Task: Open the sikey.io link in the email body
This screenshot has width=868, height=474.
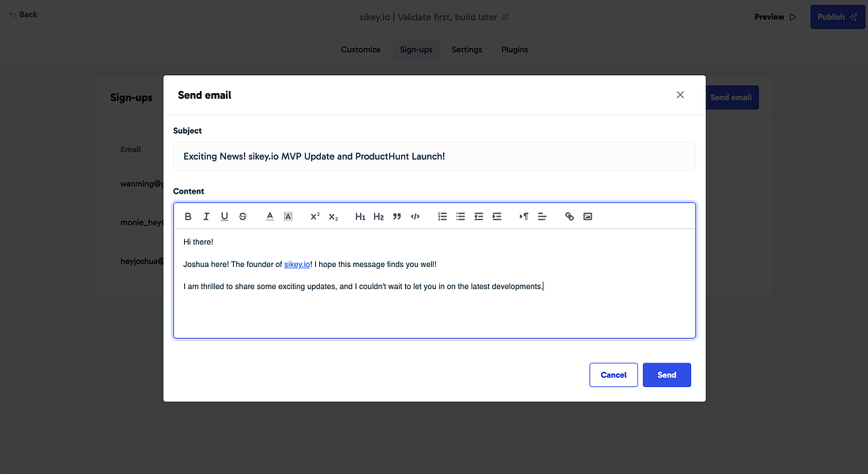Action: point(297,264)
